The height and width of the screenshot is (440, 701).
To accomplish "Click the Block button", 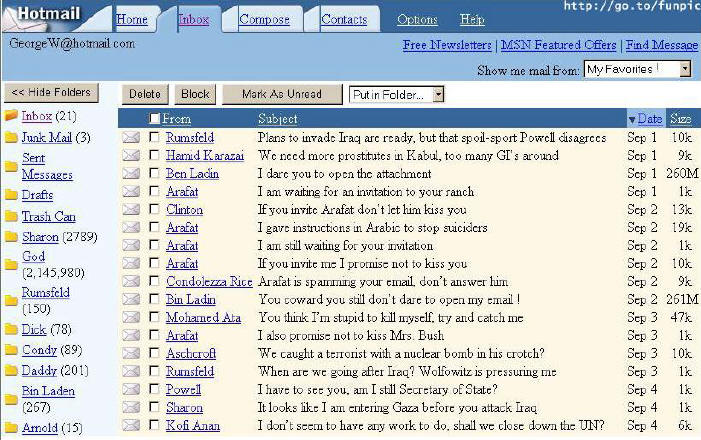I will click(195, 94).
